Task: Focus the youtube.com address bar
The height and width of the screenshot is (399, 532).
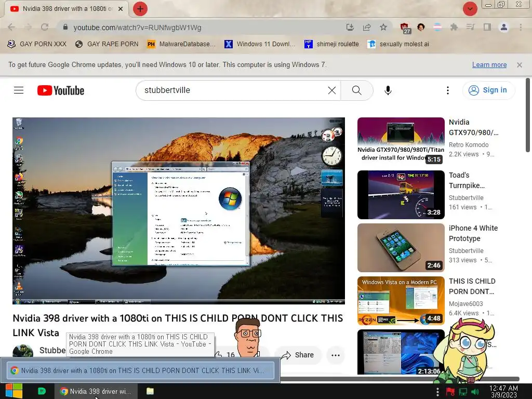Action: click(204, 28)
